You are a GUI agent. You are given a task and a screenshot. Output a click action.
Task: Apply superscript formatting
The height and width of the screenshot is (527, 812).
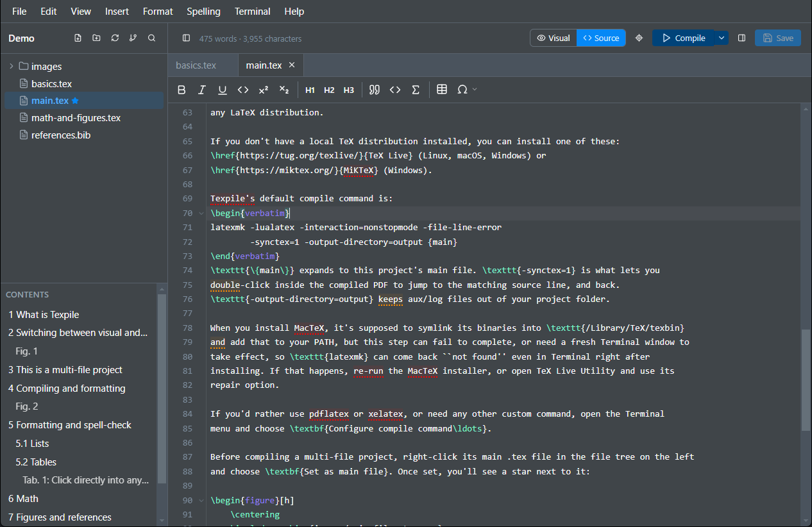pos(264,90)
